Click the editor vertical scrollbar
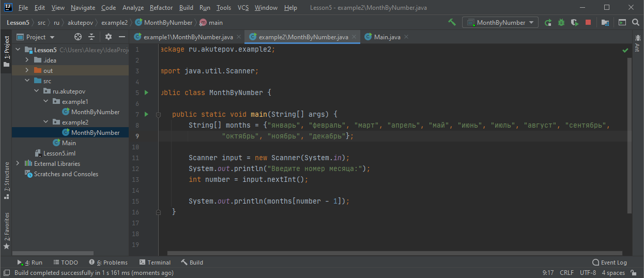644x278 pixels. (629, 135)
